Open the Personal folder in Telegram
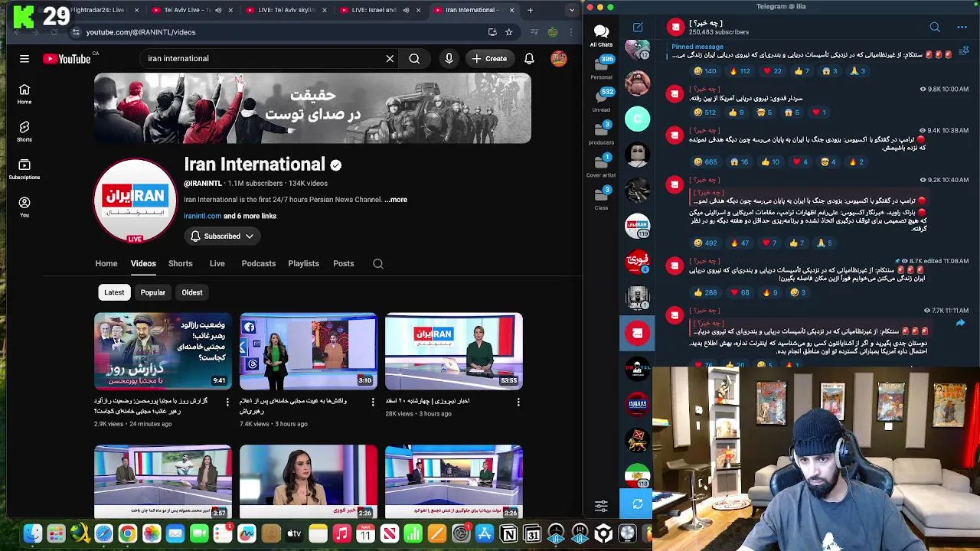The image size is (980, 551). click(601, 67)
